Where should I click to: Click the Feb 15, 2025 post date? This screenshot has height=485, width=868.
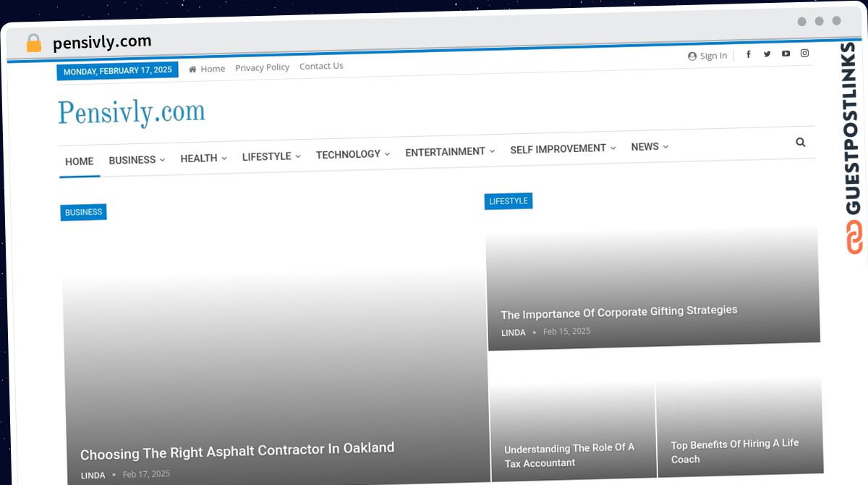click(x=566, y=331)
